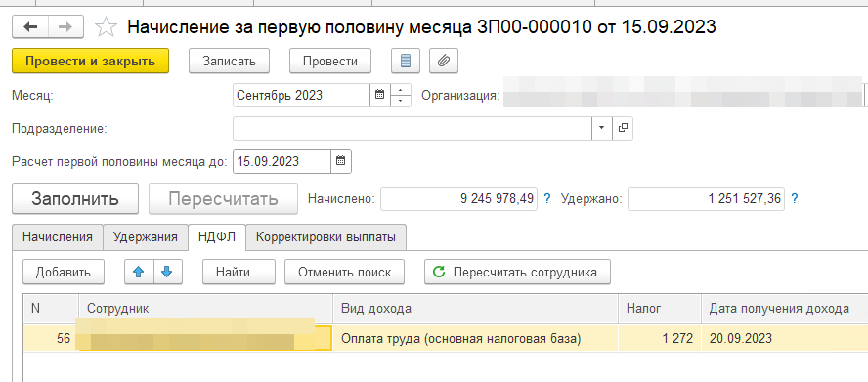Click the Дата получения дохода column header
868x382 pixels.
(x=784, y=309)
